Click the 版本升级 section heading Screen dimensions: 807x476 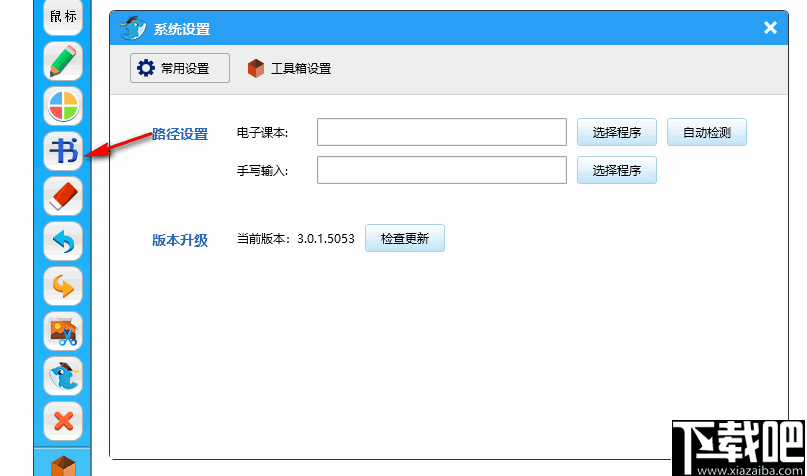180,240
